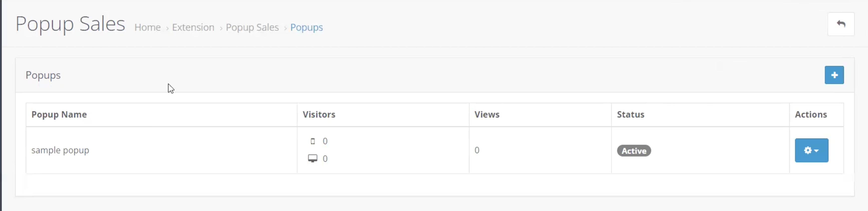Screen dimensions: 868x211
Task: Open the gear actions dropdown for sample popup
Action: [x=811, y=150]
